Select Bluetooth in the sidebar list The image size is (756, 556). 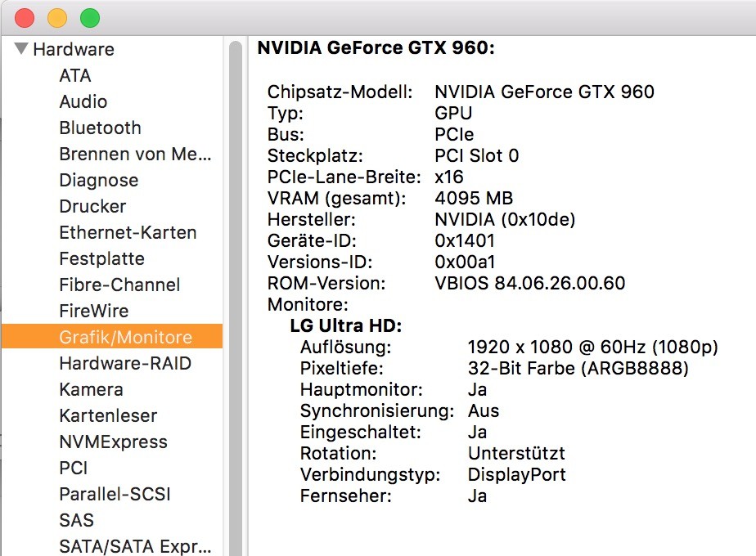tap(100, 128)
